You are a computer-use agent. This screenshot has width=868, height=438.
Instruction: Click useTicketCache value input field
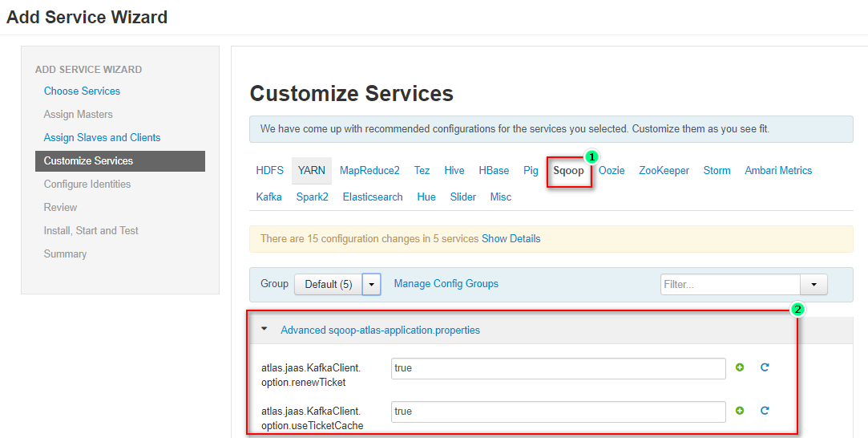(x=558, y=412)
